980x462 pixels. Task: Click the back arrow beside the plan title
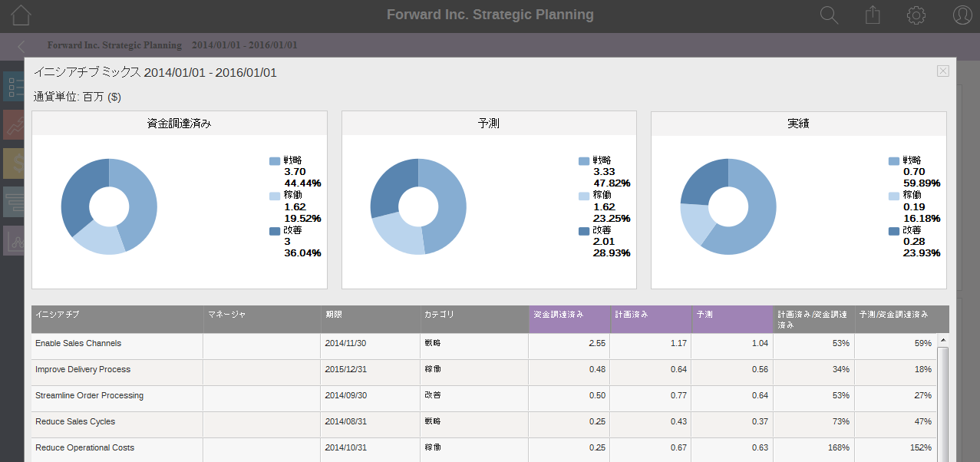click(x=21, y=46)
